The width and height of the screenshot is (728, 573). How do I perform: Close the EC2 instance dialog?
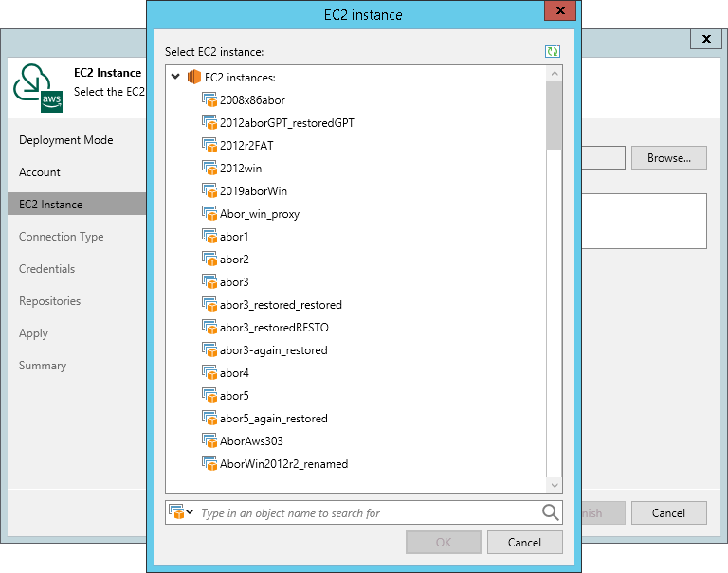pos(560,10)
